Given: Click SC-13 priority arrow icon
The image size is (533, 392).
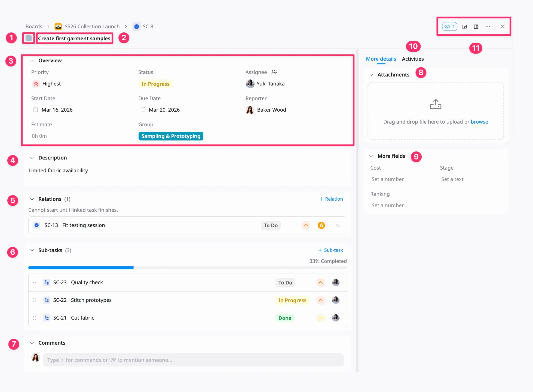Looking at the screenshot, I should pos(306,225).
